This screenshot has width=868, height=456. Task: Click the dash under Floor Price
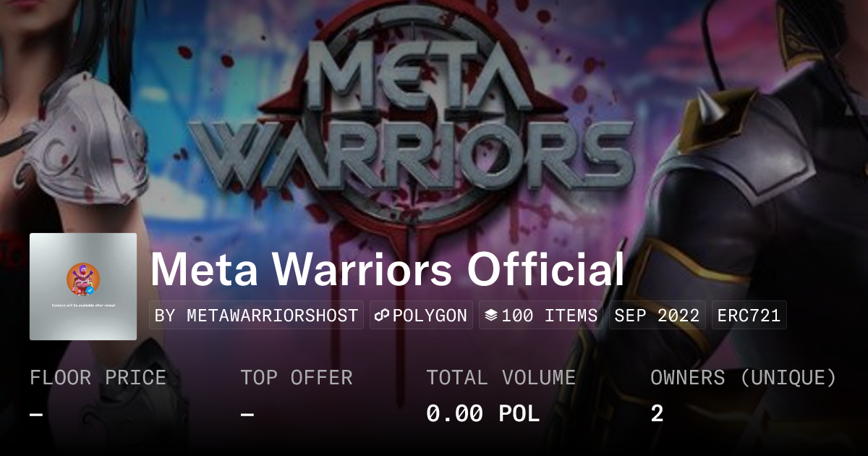coord(36,414)
